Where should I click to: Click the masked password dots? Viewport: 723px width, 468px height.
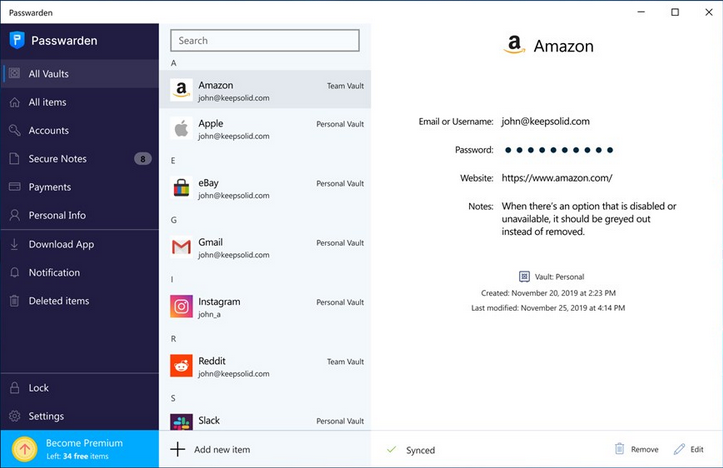point(559,150)
